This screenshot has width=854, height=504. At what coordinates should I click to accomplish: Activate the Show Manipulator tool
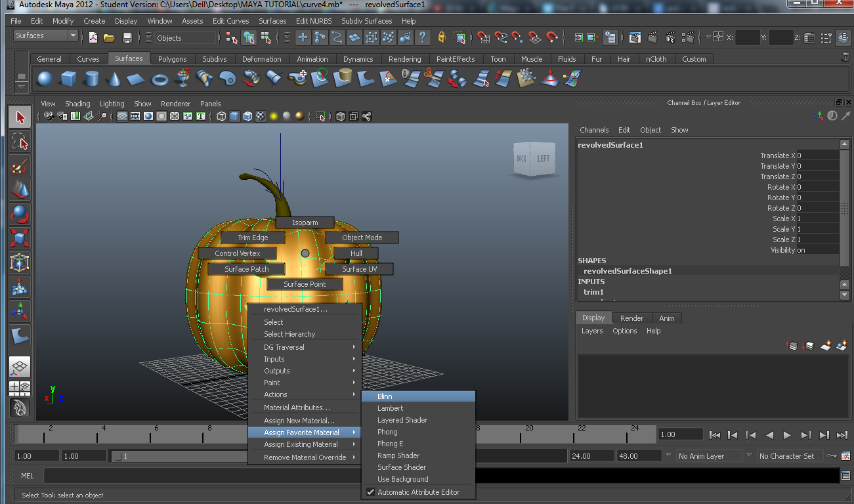coord(20,312)
